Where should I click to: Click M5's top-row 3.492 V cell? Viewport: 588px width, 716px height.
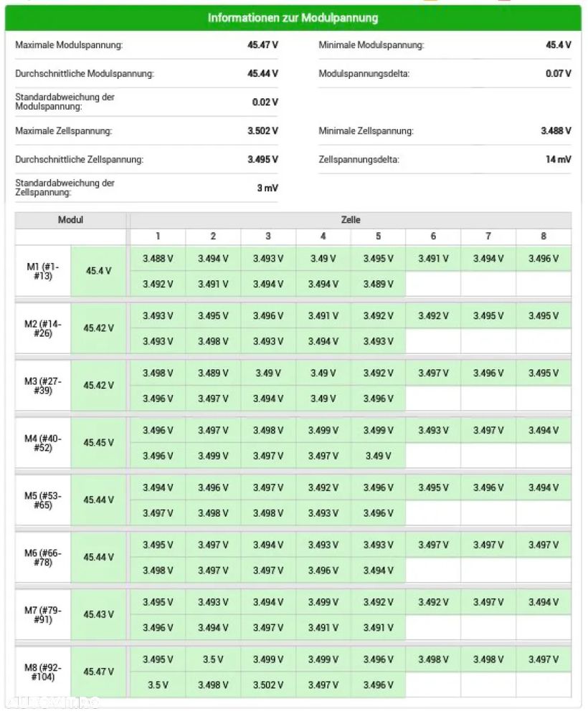323,487
